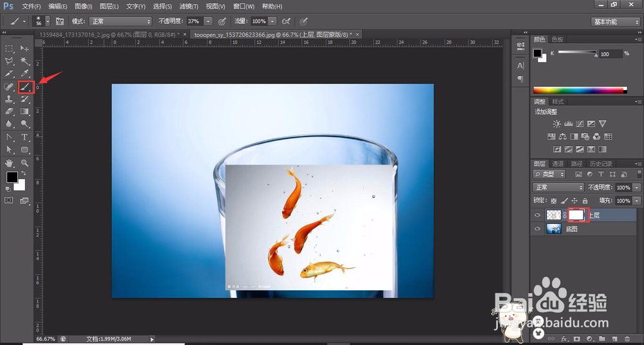Open the 文件(F) menu
Screen dimensions: 644x345
[x=31, y=6]
